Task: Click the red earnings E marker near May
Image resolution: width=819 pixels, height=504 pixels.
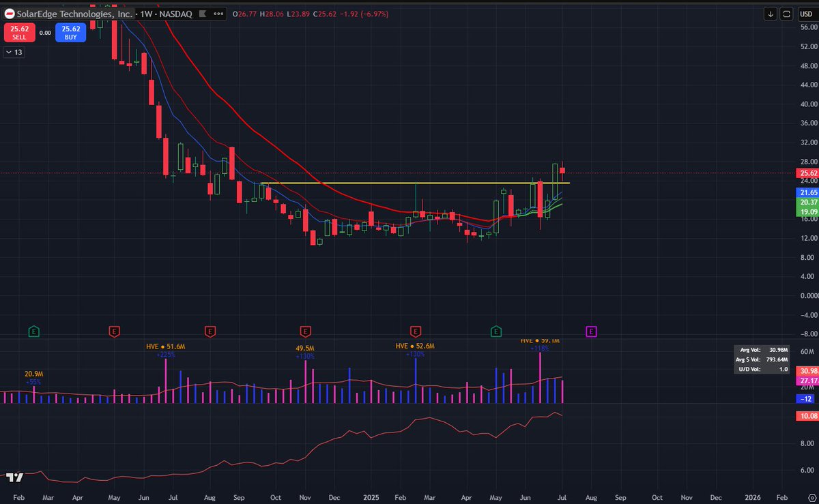Action: [x=115, y=331]
